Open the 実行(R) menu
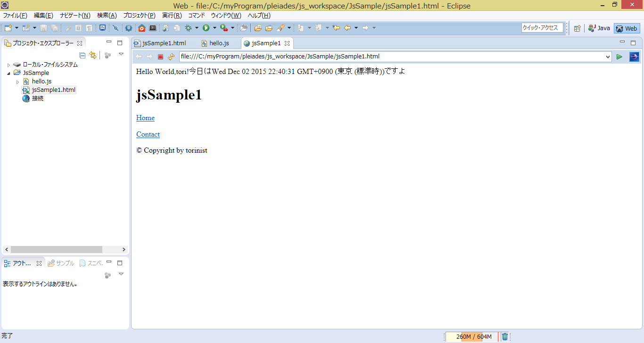Image resolution: width=644 pixels, height=343 pixels. pyautogui.click(x=172, y=16)
